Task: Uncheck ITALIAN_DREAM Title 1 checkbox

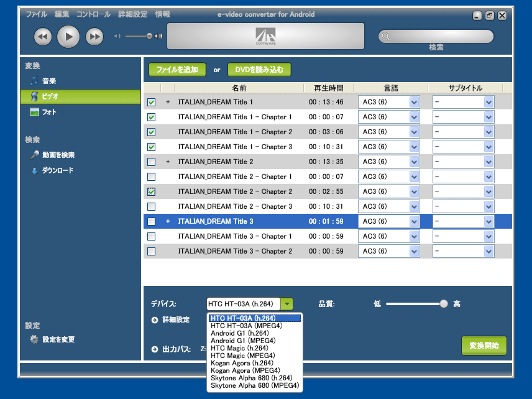Action: point(151,102)
